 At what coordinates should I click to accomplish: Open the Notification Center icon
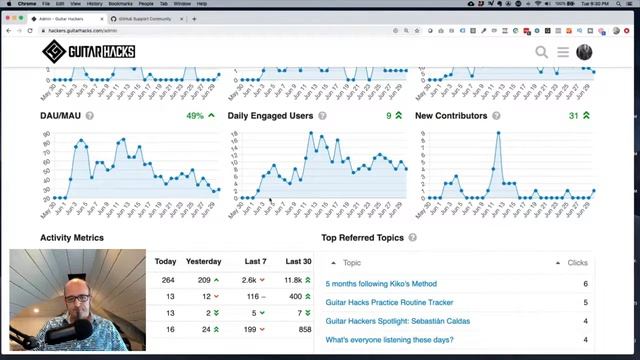pos(629,4)
